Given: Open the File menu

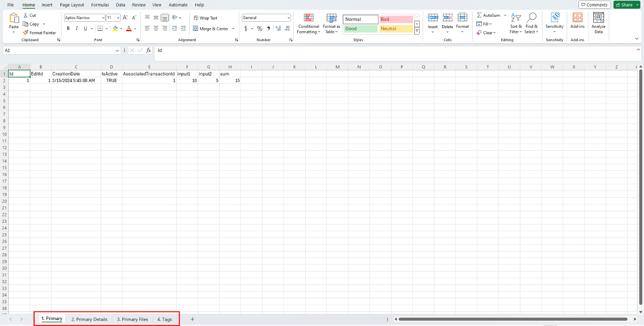Looking at the screenshot, I should (x=10, y=5).
